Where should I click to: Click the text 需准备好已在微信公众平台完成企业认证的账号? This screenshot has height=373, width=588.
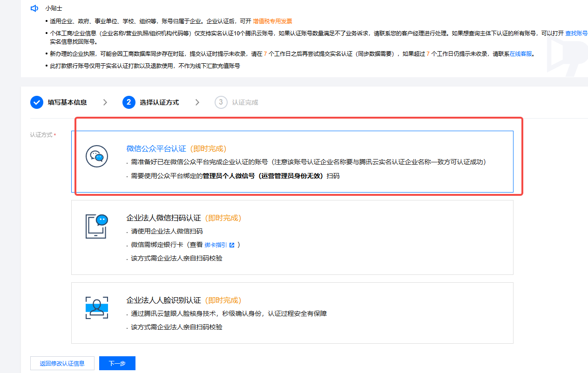click(x=199, y=162)
